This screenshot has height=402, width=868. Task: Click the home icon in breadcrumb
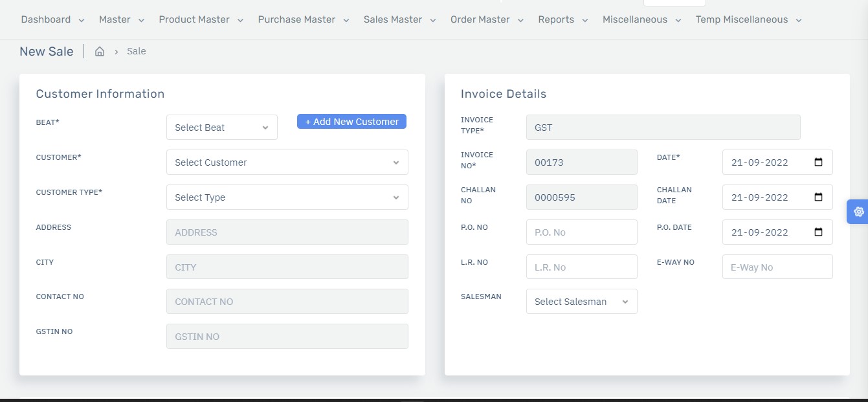point(100,52)
